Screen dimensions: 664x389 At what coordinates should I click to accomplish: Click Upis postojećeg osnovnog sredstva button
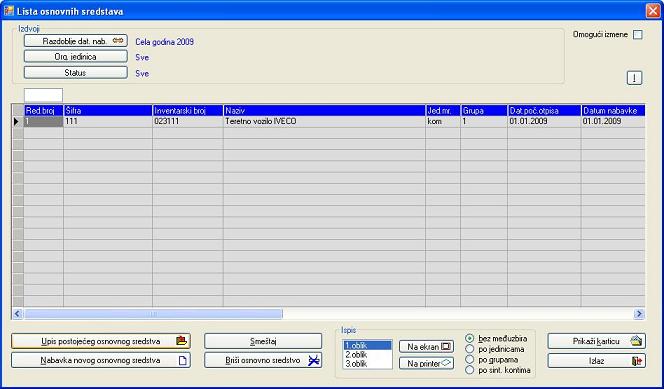tap(101, 341)
